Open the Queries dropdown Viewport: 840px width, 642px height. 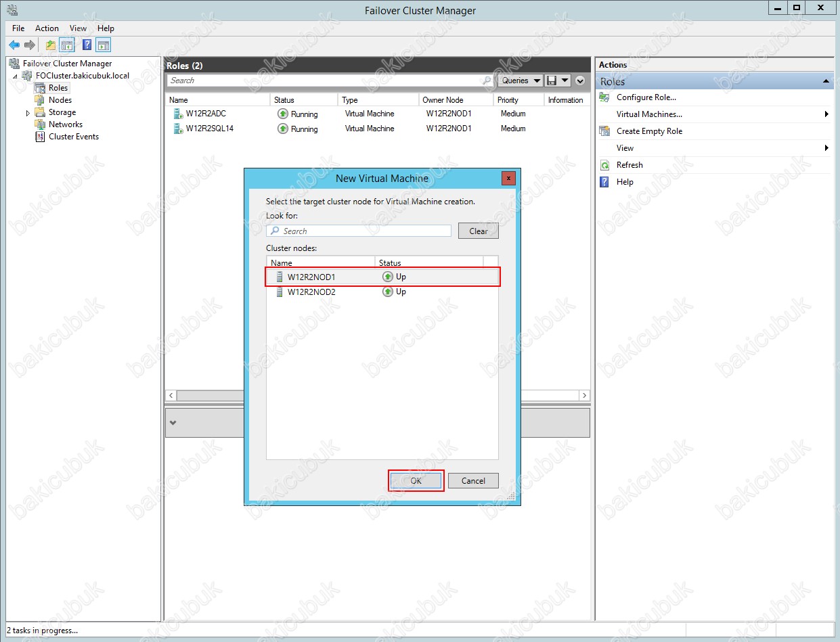(x=521, y=81)
